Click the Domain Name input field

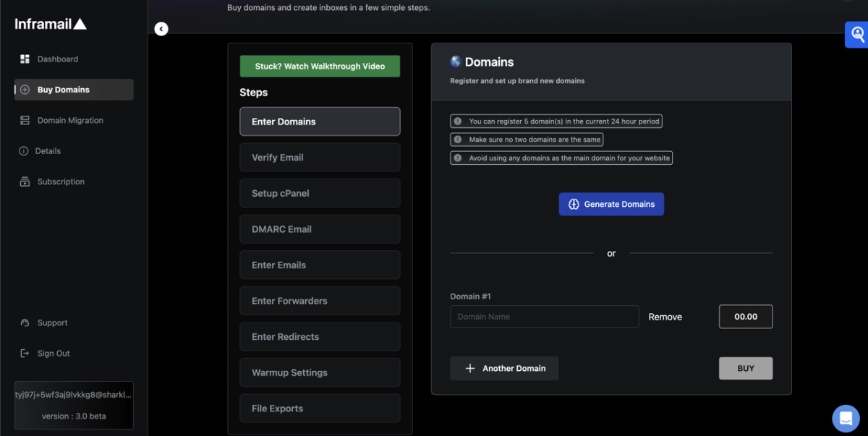click(x=544, y=317)
